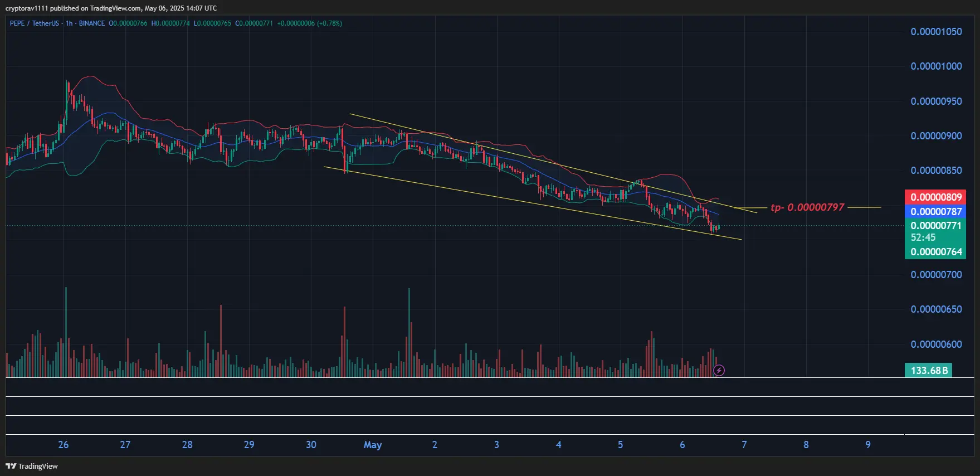Viewport: 980px width, 476px height.
Task: Click date 8 on time axis
Action: 806,445
